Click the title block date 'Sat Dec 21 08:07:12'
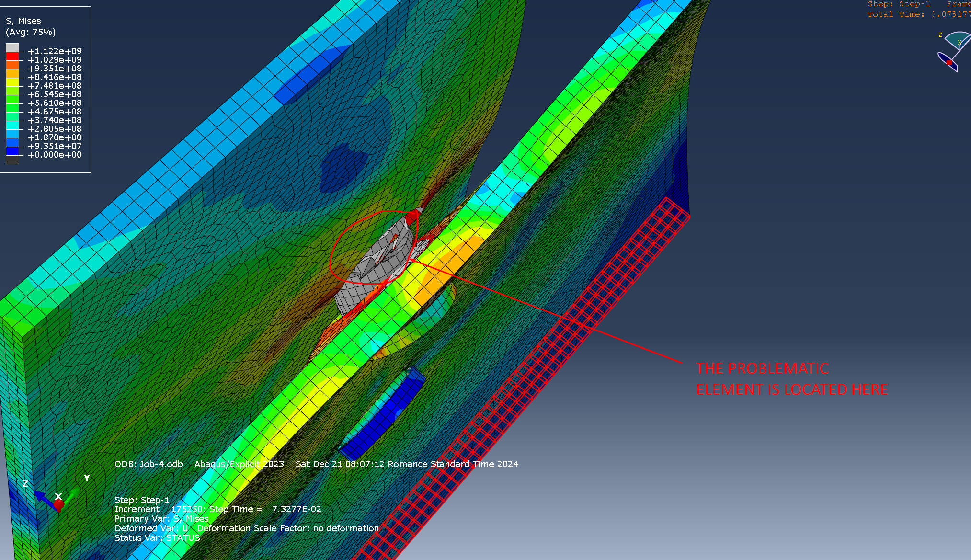This screenshot has height=560, width=971. point(340,464)
